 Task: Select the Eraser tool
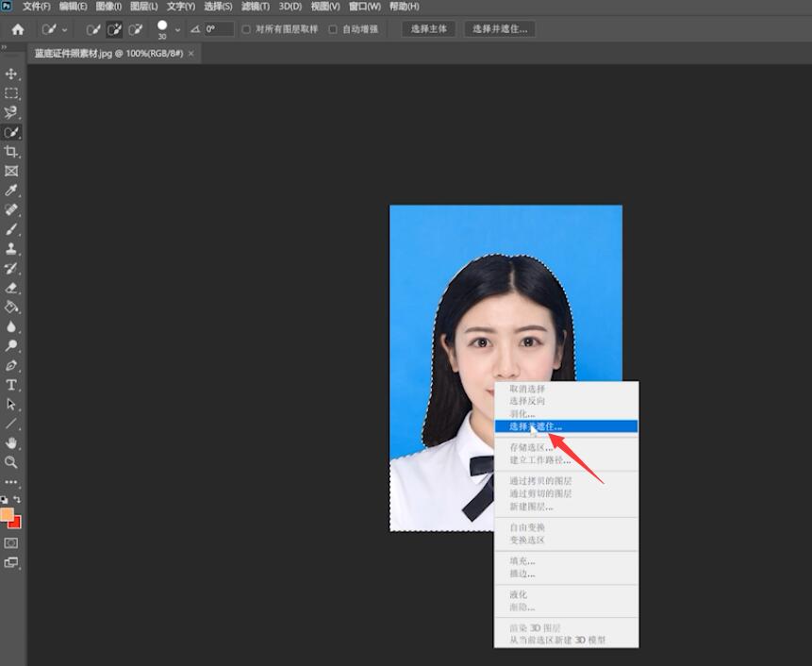point(11,288)
